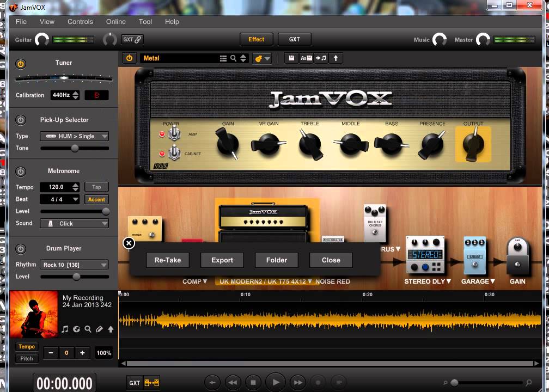Open the Beat 4/4 dropdown
Viewport: 549px width, 392px height.
[59, 199]
